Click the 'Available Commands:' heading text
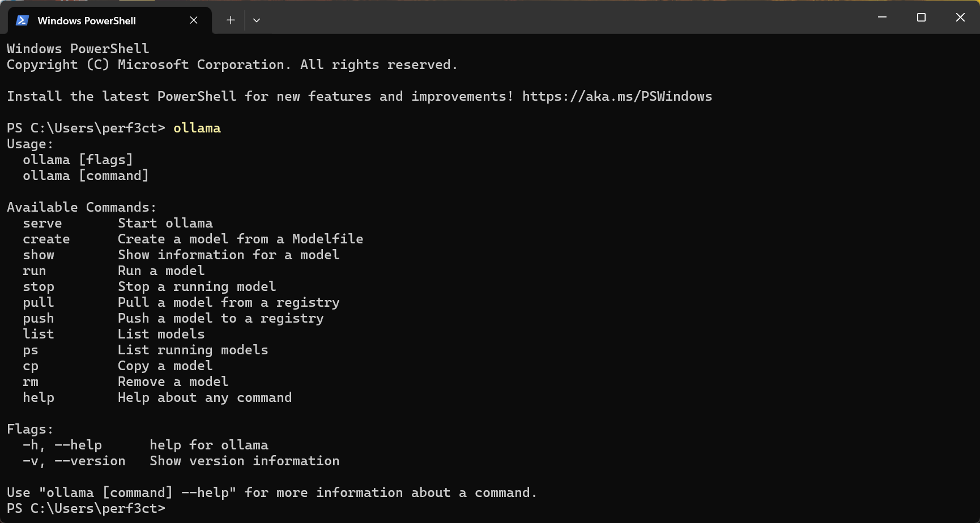This screenshot has height=523, width=980. click(x=82, y=207)
